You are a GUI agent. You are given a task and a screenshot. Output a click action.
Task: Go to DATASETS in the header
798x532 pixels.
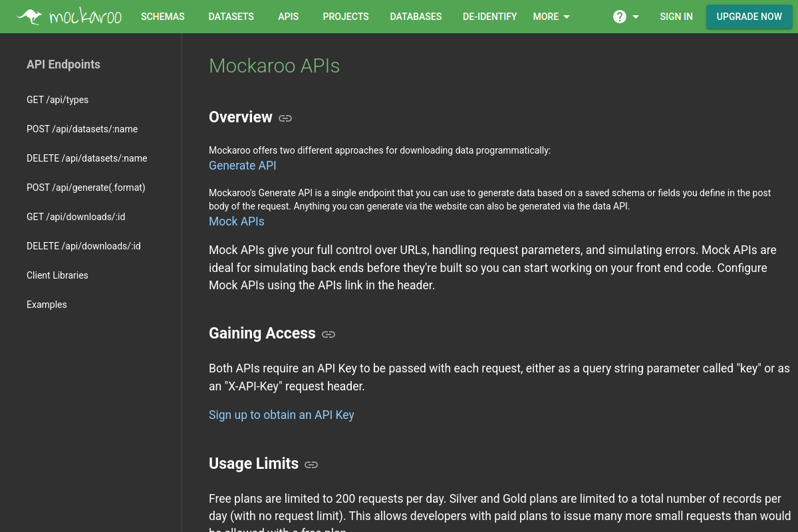[231, 17]
